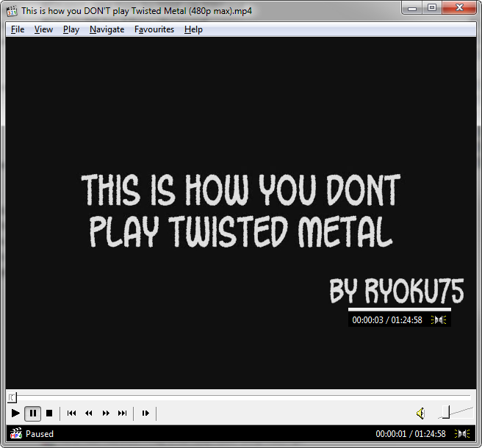Click the fast-forward (increase speed) button
Screen dimensions: 482x448
pos(106,413)
